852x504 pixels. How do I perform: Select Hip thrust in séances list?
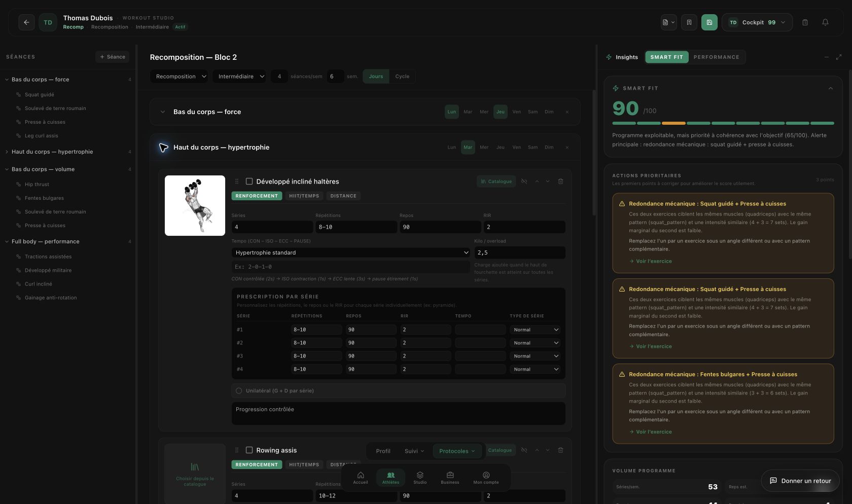[x=37, y=185]
